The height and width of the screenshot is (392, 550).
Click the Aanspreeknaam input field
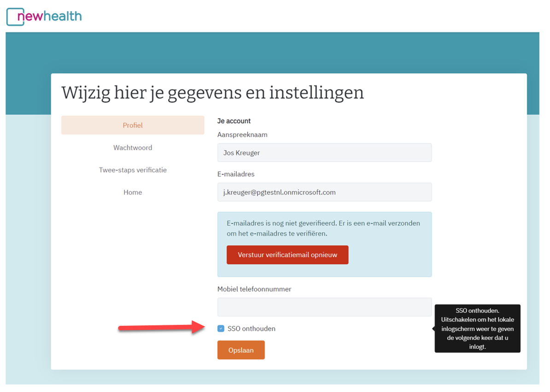(324, 152)
